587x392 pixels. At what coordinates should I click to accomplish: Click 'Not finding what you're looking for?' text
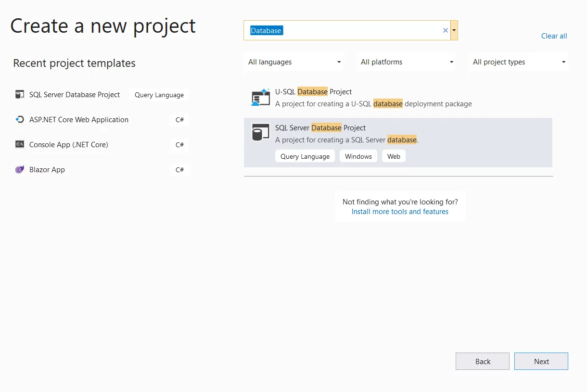(x=400, y=202)
